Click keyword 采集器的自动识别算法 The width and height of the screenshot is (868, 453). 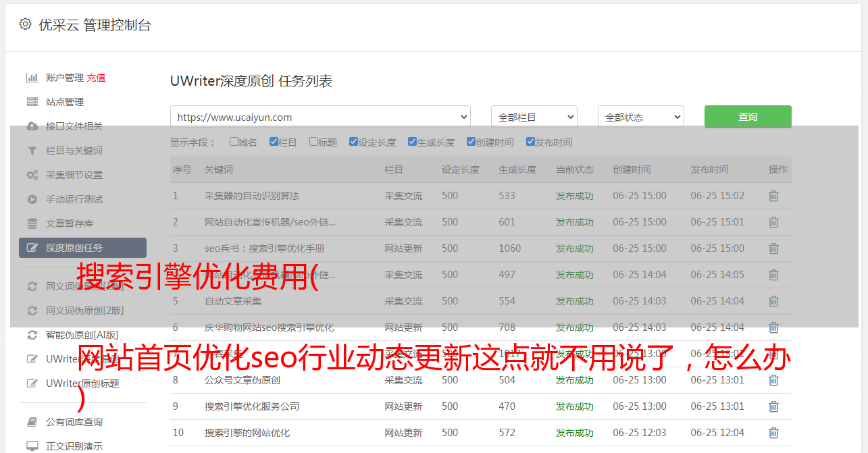[252, 196]
